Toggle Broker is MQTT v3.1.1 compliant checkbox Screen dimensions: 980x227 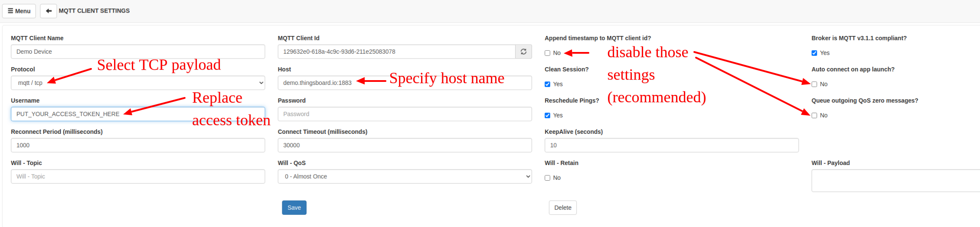click(x=814, y=53)
